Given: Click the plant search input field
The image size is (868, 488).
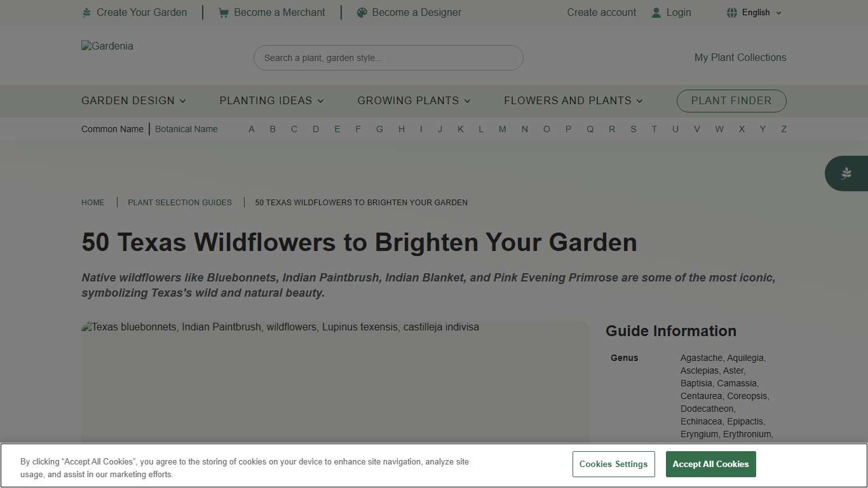Looking at the screenshot, I should [x=388, y=57].
